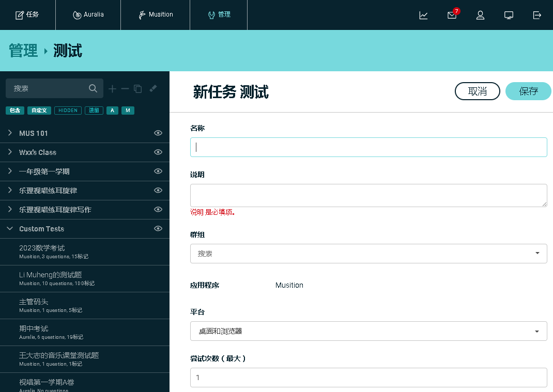Click the monitor display icon
Screen dimensions: 553x392
[509, 15]
